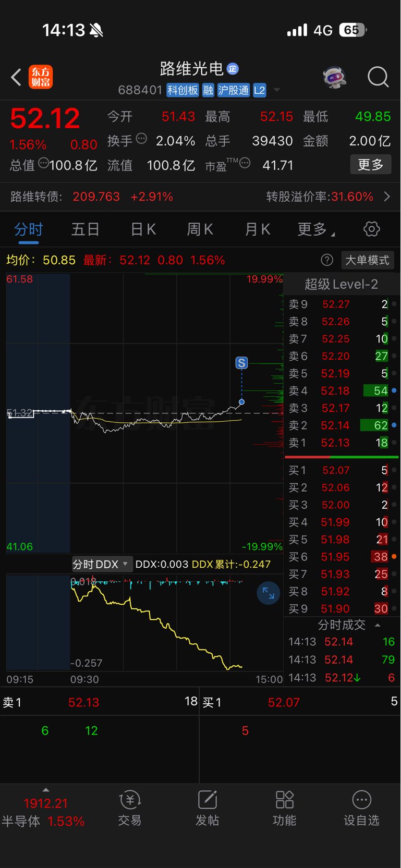Open the robot assistant avatar
Screen dimensions: 401x868
(x=334, y=77)
